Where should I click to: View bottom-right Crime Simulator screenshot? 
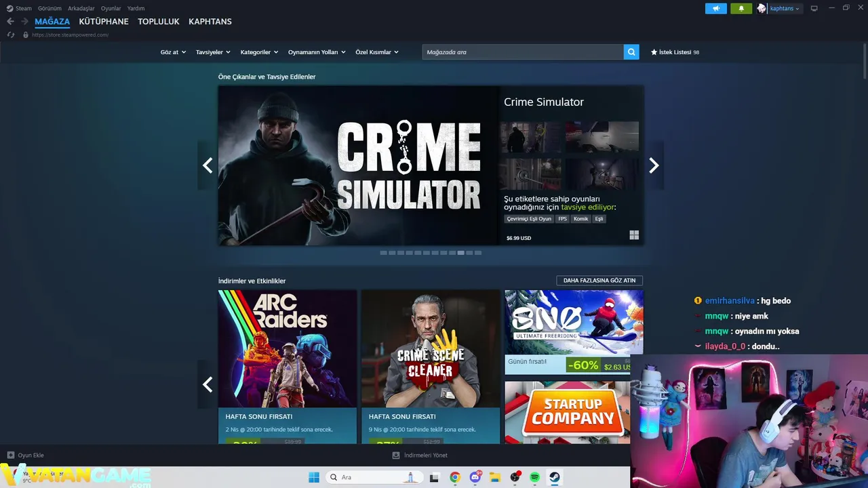click(602, 174)
